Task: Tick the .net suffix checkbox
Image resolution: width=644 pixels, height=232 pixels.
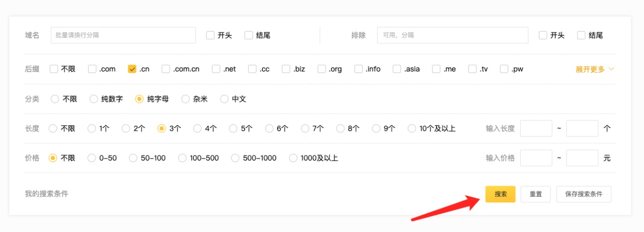Action: pos(216,69)
